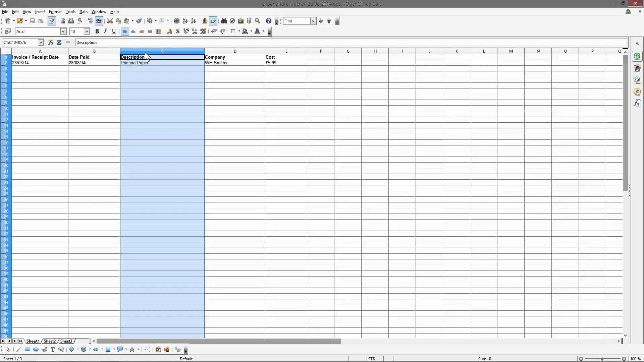Viewport: 644px width, 362px height.
Task: Expand Formula bar function wizard
Action: (x=50, y=43)
